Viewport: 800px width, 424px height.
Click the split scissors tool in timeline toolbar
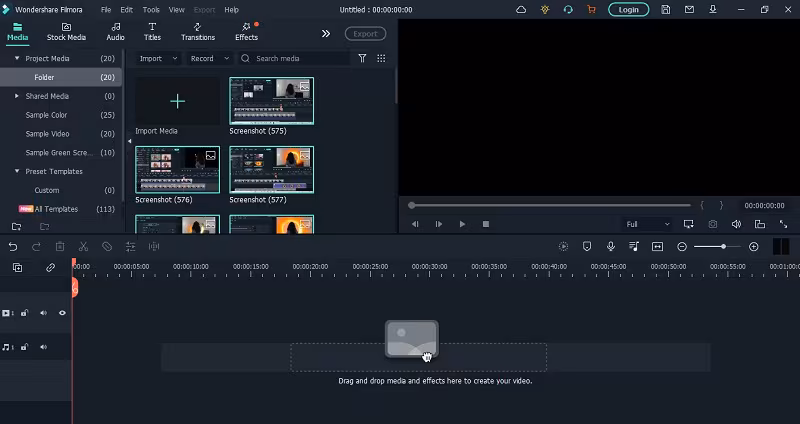click(83, 246)
